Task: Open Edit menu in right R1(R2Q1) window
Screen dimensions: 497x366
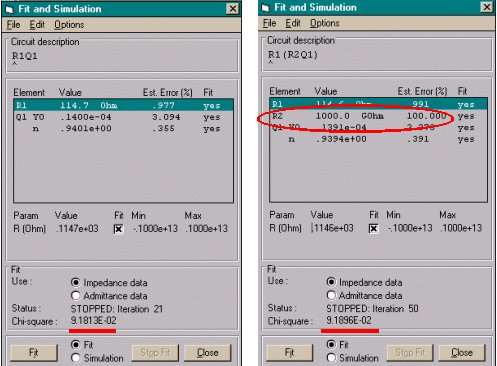Action: click(x=293, y=23)
